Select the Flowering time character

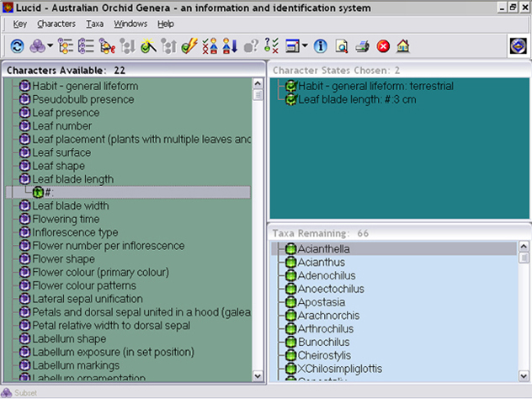(x=66, y=219)
